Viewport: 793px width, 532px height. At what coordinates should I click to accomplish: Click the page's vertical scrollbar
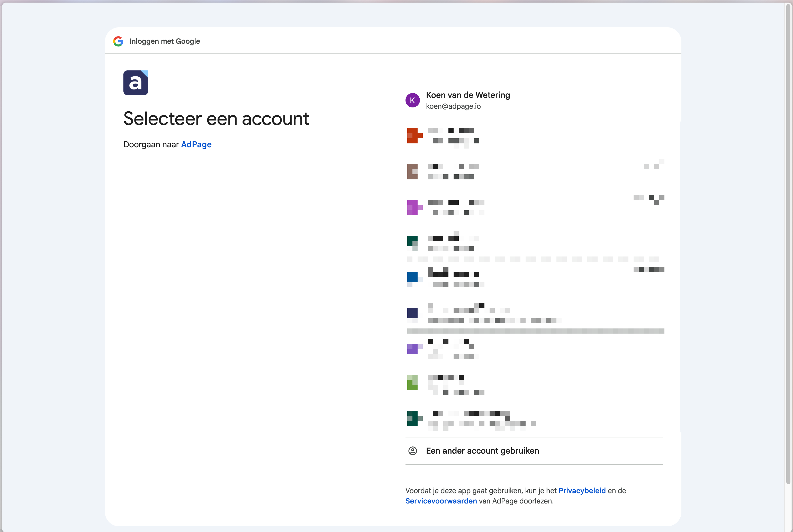pos(788,237)
